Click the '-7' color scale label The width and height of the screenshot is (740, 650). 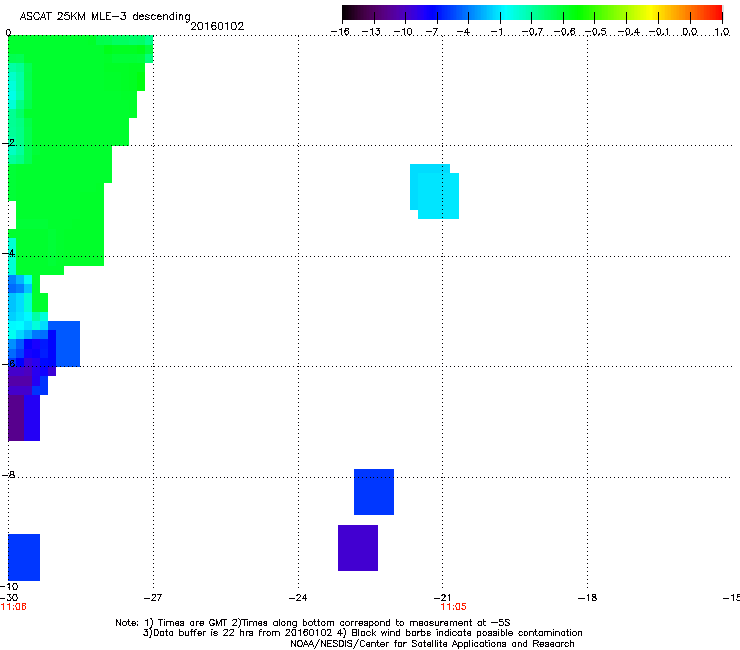tap(431, 32)
